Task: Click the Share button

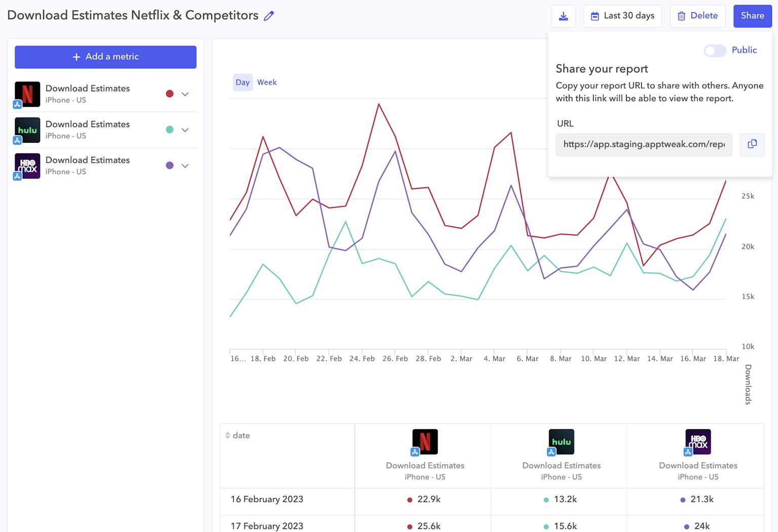Action: [753, 16]
